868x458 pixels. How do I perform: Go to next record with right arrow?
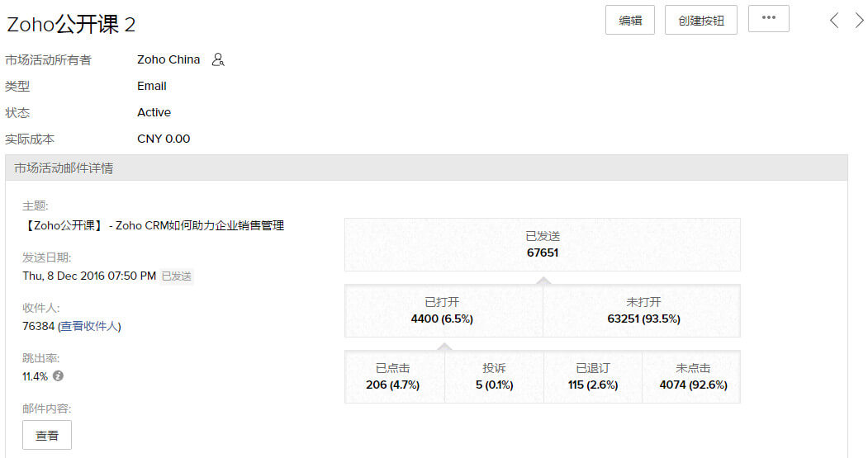859,21
